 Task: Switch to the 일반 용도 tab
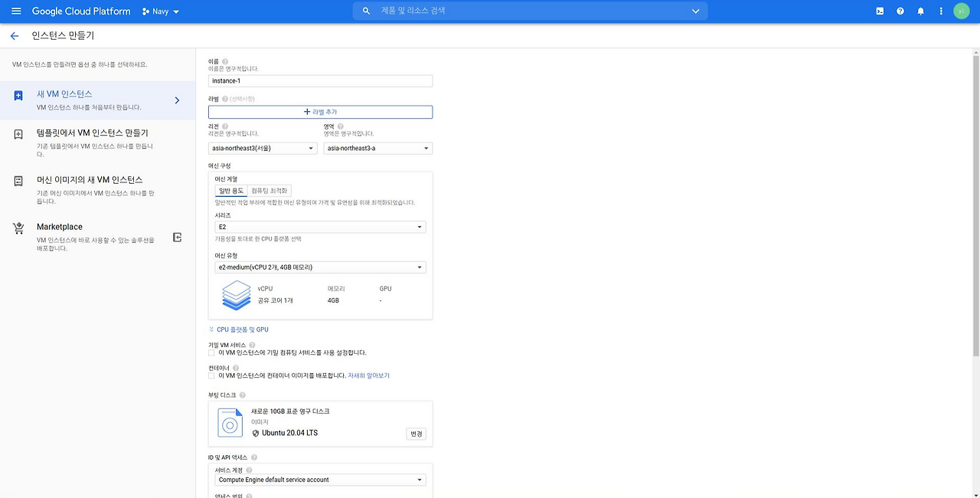click(231, 190)
